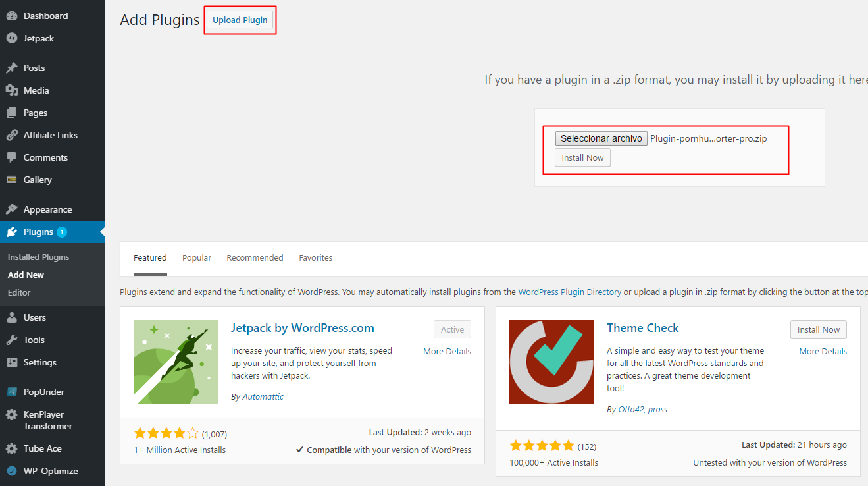
Task: Click the Plugins plug icon
Action: click(12, 232)
